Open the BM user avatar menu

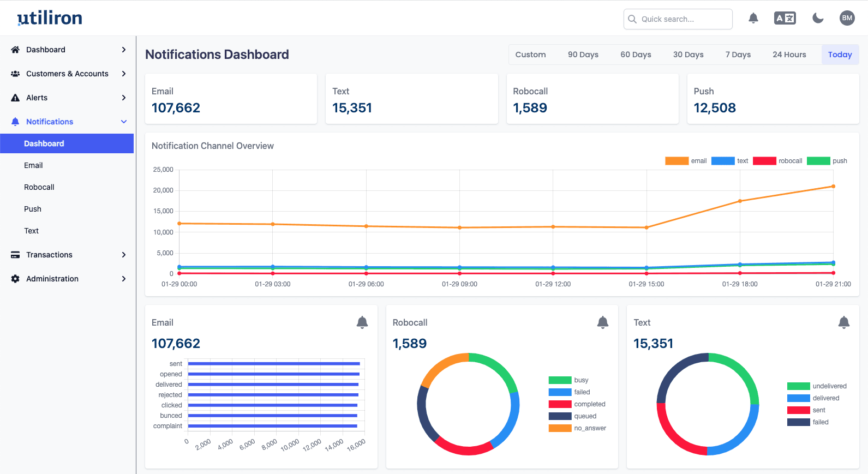point(847,18)
